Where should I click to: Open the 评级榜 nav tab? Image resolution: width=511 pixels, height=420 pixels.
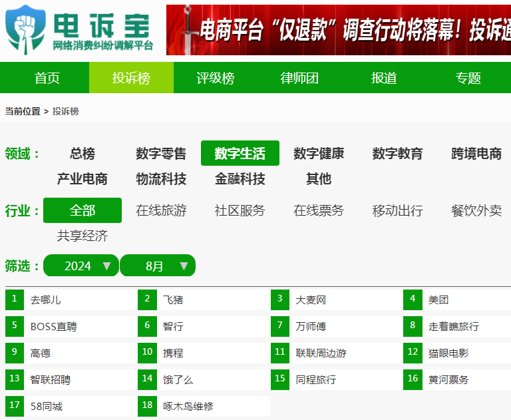[x=216, y=78]
